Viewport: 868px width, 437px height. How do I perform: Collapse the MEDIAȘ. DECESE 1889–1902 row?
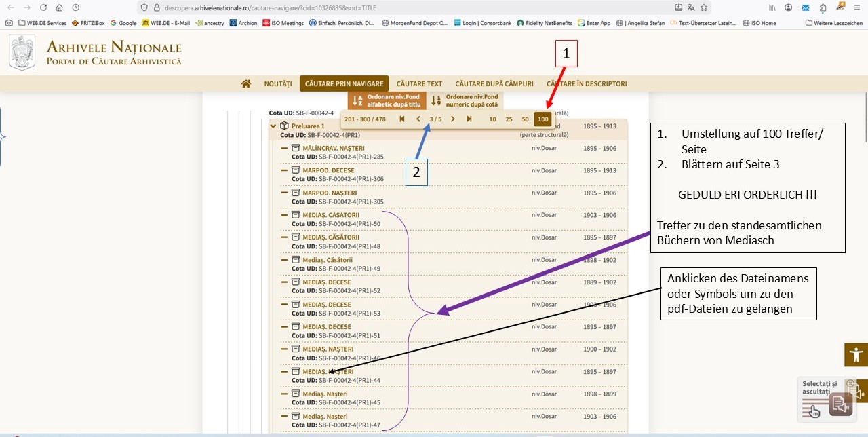(285, 282)
